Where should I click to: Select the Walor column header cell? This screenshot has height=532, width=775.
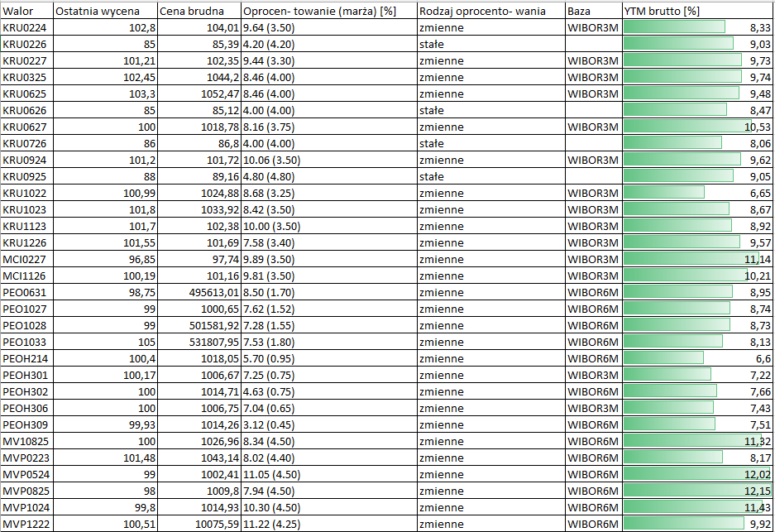pyautogui.click(x=26, y=11)
